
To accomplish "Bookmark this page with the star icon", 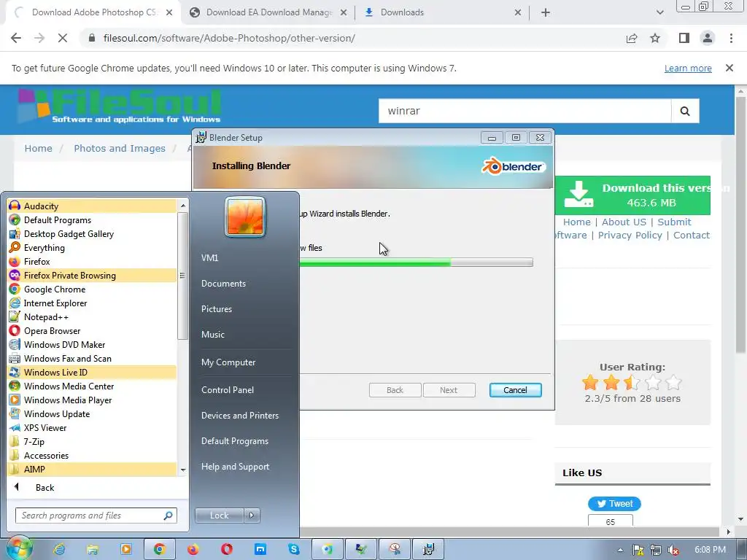I will click(655, 38).
